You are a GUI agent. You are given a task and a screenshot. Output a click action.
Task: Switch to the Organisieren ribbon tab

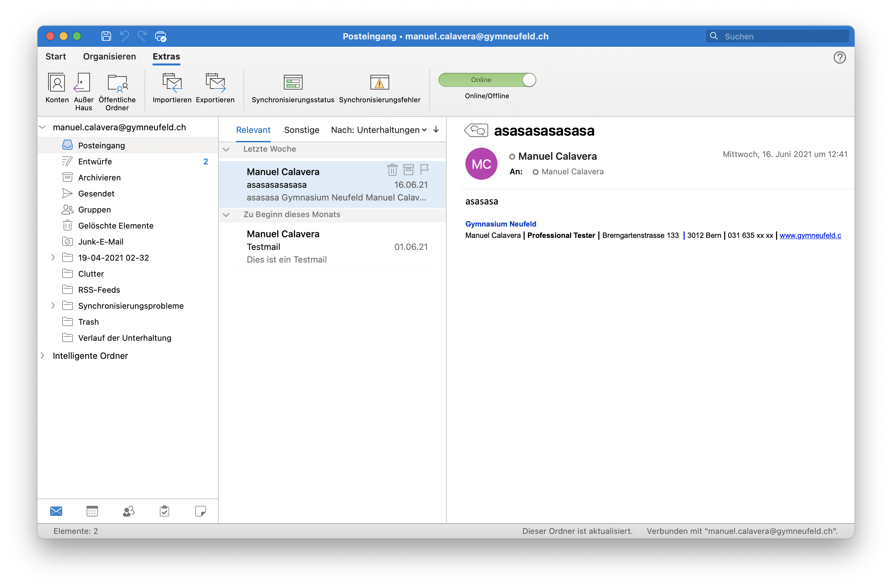tap(109, 56)
